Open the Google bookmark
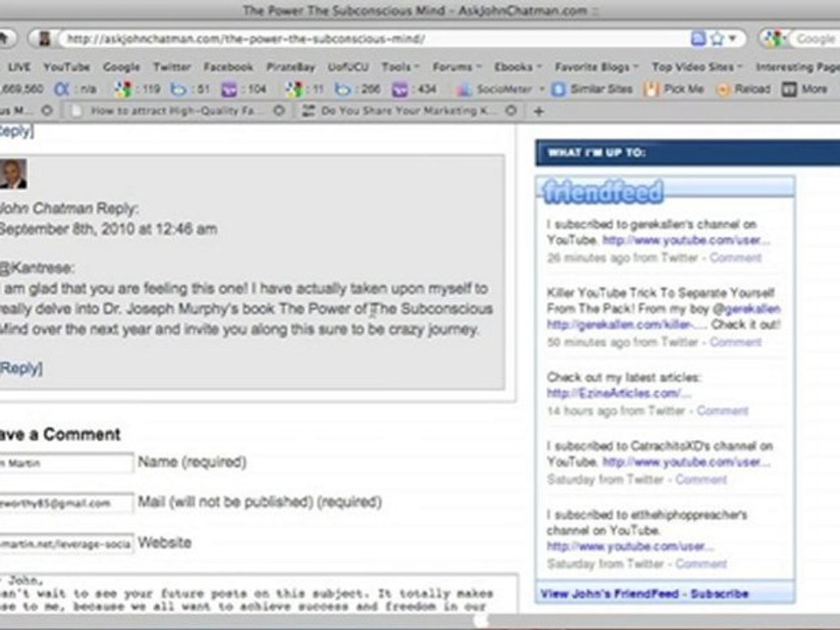The width and height of the screenshot is (840, 630). 121,67
